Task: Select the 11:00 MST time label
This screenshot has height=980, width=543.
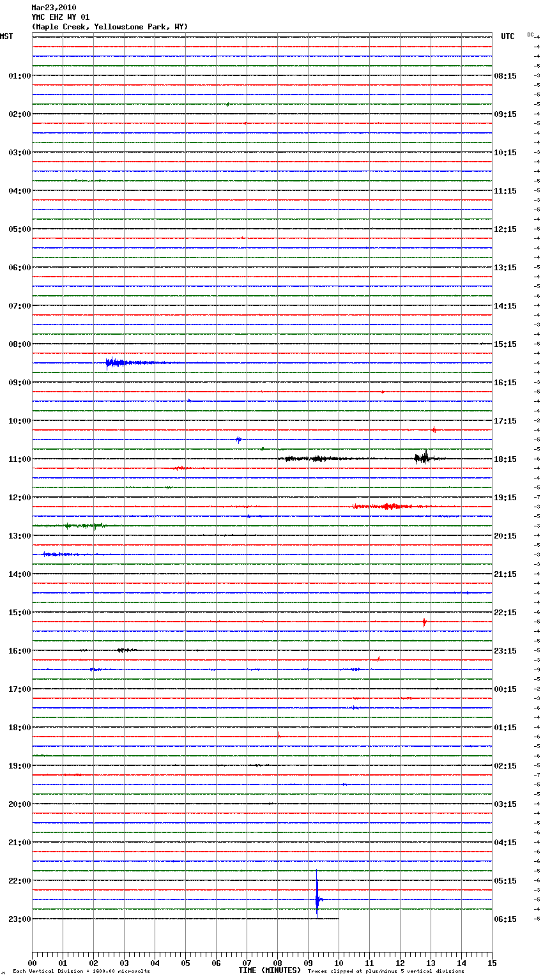Action: click(20, 459)
